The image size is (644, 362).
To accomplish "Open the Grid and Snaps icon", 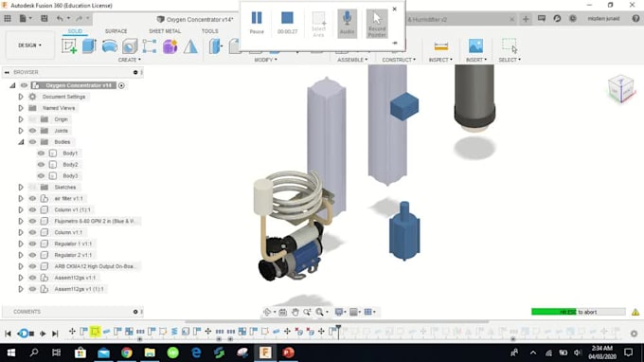I will [368, 313].
